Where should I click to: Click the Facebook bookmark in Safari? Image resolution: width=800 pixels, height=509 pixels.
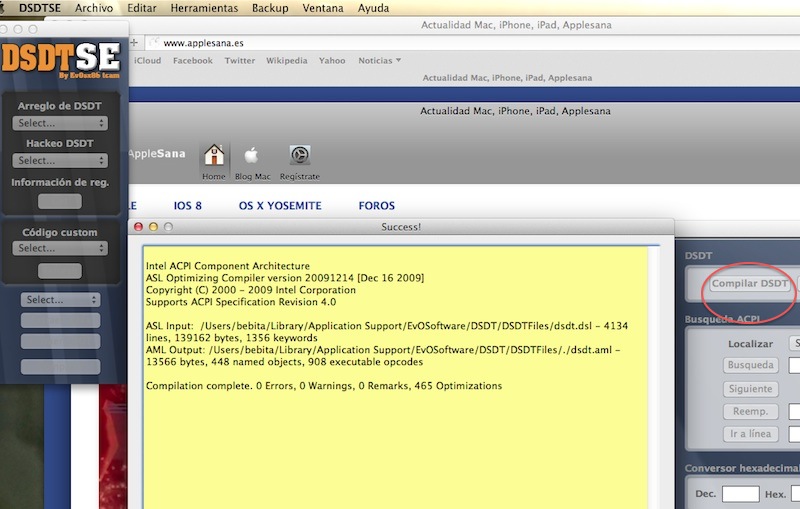coord(193,60)
